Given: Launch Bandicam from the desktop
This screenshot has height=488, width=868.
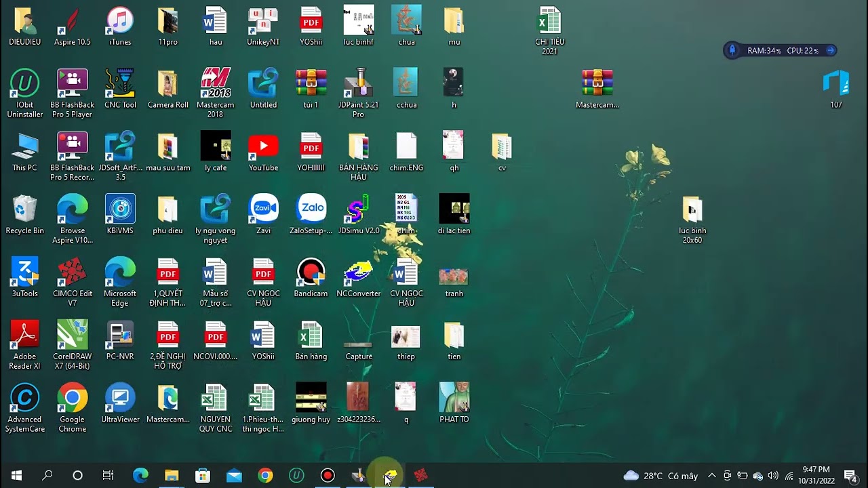Looking at the screenshot, I should tap(311, 278).
